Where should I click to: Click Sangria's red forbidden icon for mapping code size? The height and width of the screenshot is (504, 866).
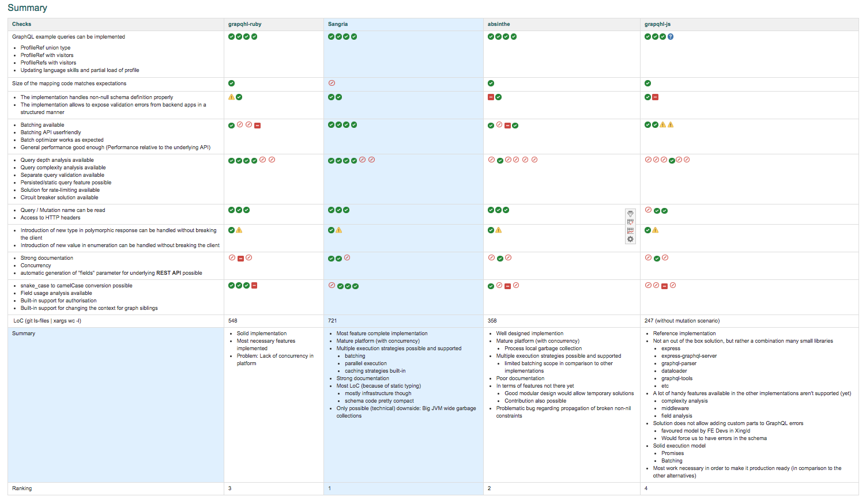(x=332, y=83)
